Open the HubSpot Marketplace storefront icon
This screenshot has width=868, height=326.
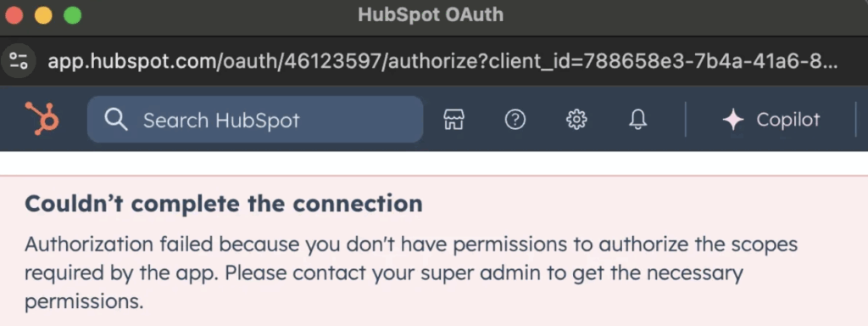point(454,119)
